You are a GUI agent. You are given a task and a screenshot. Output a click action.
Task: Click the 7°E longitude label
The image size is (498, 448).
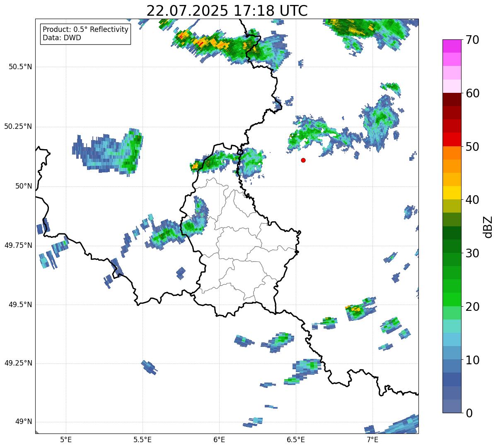pyautogui.click(x=372, y=439)
